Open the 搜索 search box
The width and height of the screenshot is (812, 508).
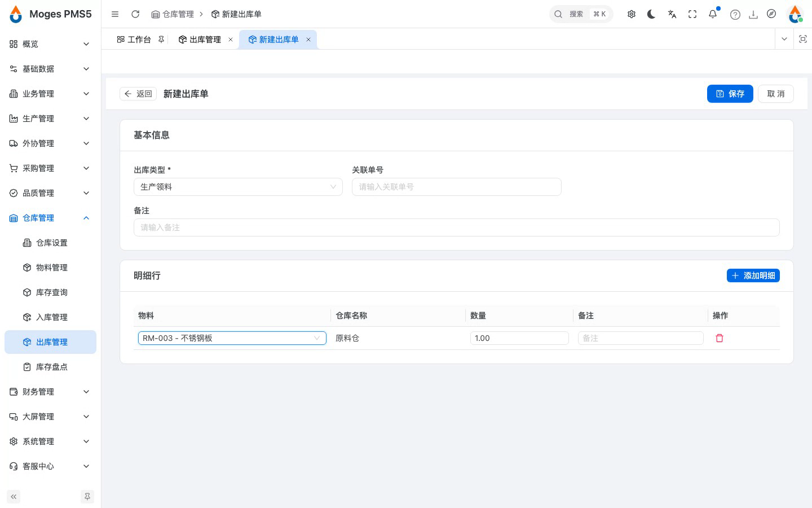click(x=581, y=14)
